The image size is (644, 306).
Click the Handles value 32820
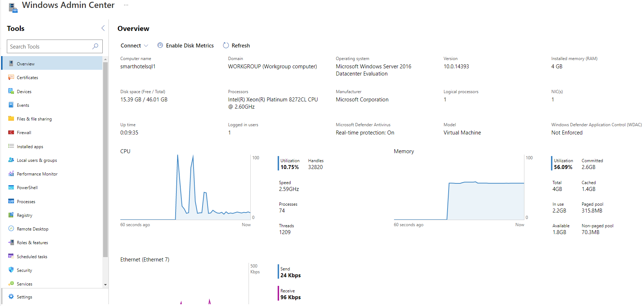click(315, 167)
